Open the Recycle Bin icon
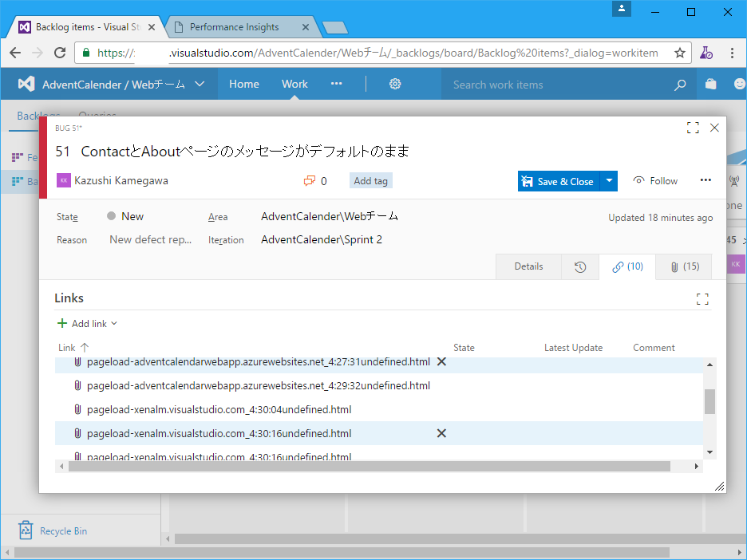 point(26,530)
